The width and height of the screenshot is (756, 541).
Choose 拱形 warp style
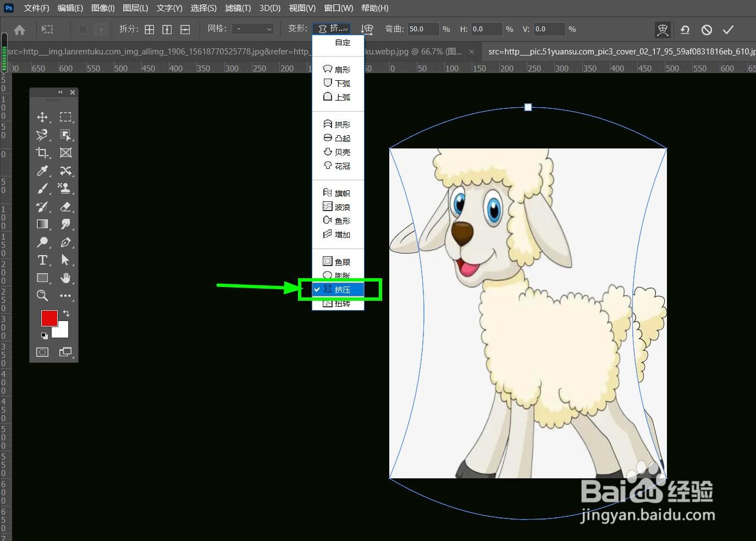pos(338,125)
